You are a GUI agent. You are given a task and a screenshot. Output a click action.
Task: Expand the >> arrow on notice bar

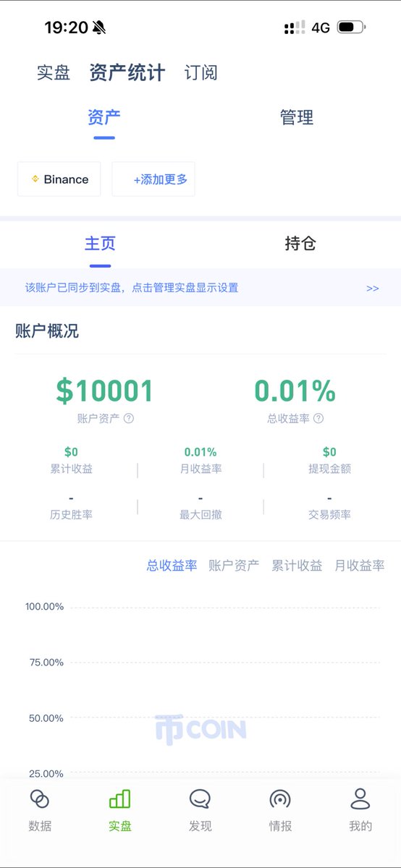coord(373,288)
